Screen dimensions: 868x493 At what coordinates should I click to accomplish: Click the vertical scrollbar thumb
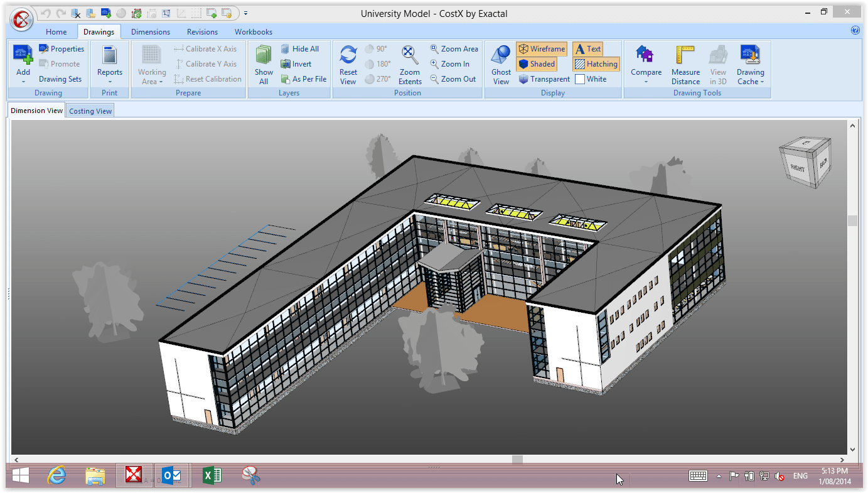(852, 220)
